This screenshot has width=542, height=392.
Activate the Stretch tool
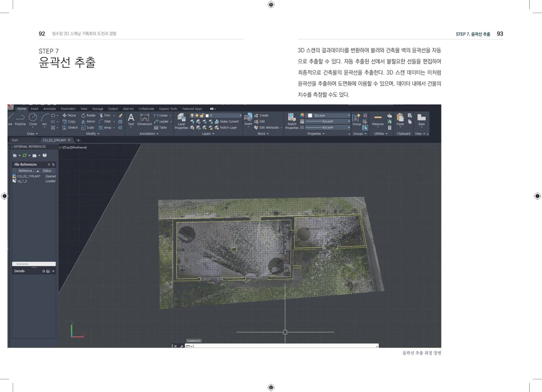[70, 127]
